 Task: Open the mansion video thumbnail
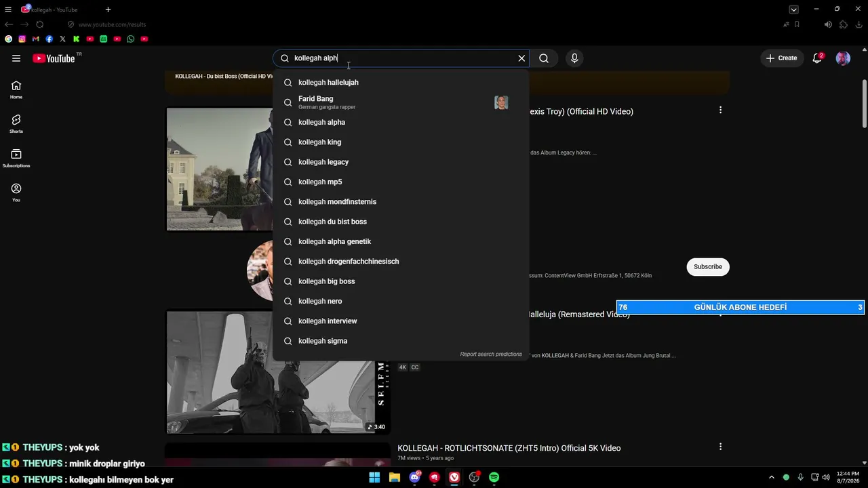(220, 169)
